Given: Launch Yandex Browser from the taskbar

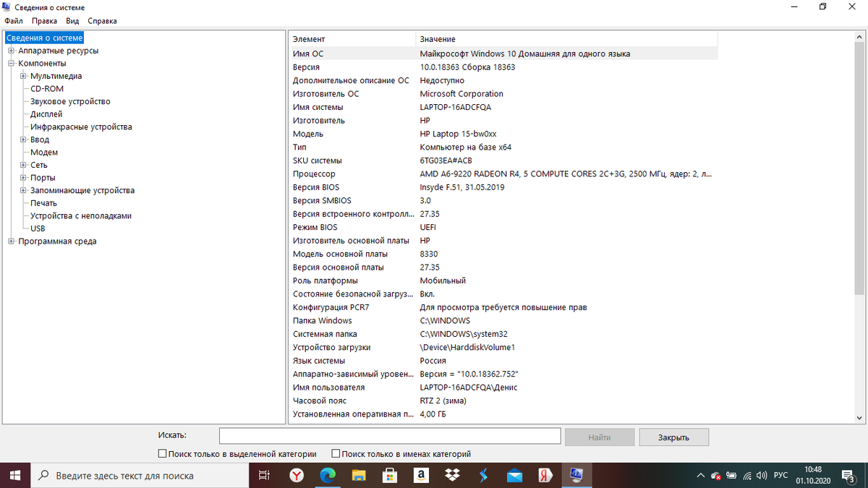Looking at the screenshot, I should (x=297, y=476).
